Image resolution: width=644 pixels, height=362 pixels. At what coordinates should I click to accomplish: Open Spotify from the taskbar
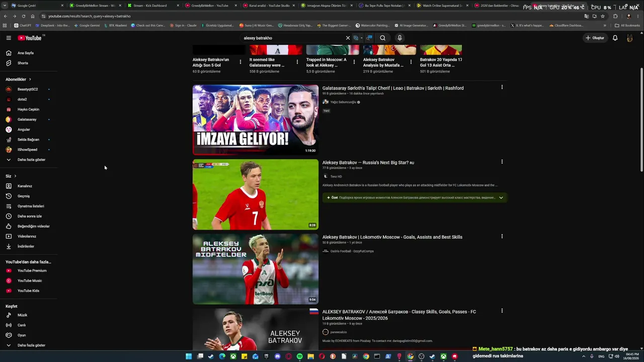coord(299,356)
